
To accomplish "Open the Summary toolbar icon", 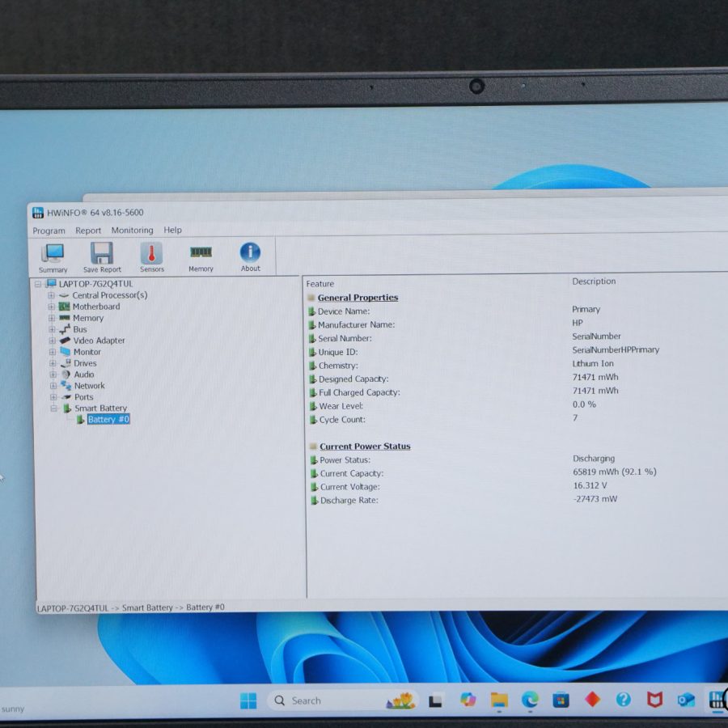I will (x=53, y=258).
